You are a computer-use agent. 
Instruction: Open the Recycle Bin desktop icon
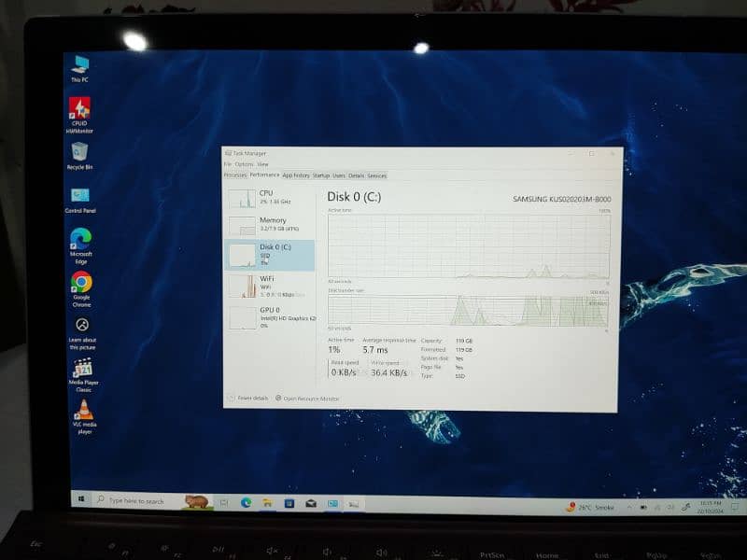click(x=79, y=157)
